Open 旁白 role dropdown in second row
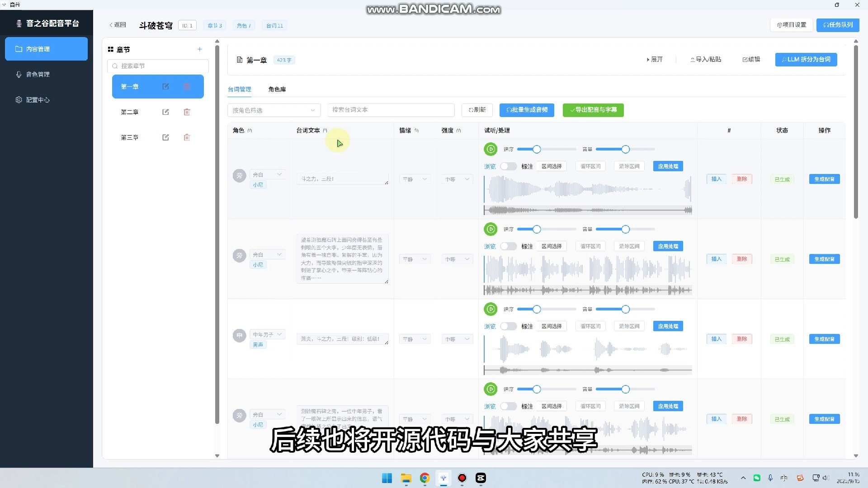 (x=268, y=254)
